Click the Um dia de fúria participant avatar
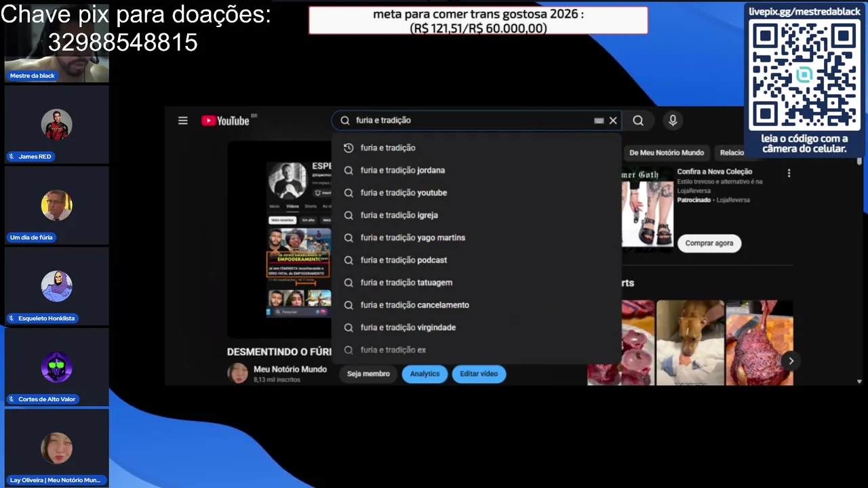The image size is (868, 488). (56, 205)
